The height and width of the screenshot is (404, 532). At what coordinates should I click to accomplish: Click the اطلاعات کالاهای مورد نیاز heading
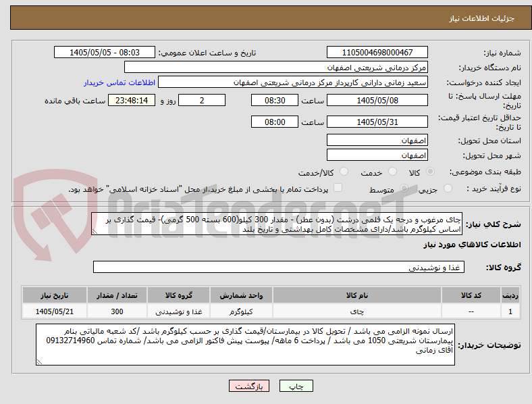[x=472, y=245]
